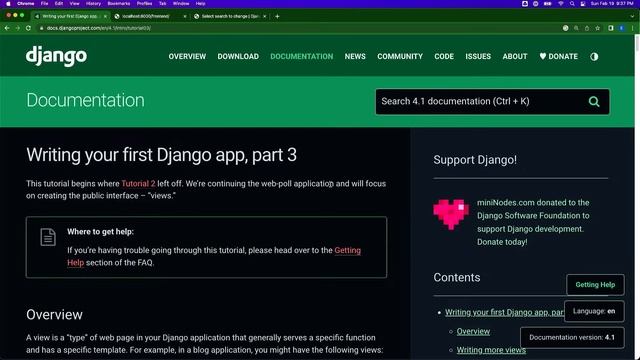Image resolution: width=640 pixels, height=360 pixels.
Task: Open the 'Writing more views' contents link
Action: click(491, 350)
